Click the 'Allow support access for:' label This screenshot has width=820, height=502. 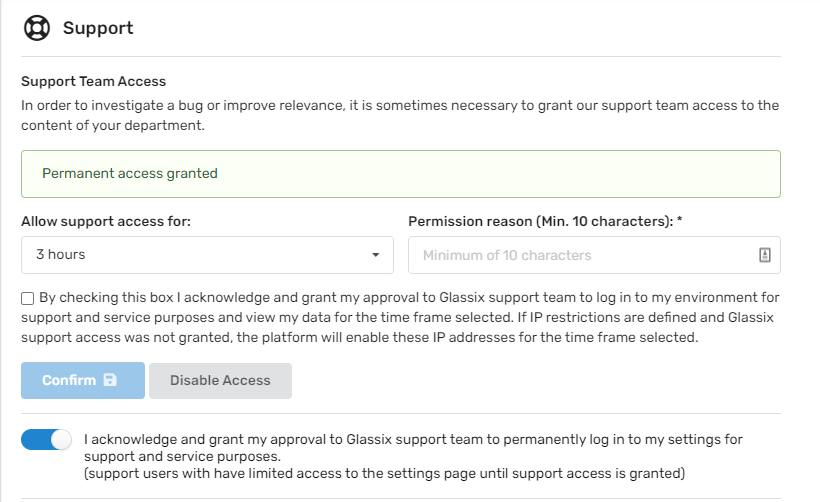point(106,221)
